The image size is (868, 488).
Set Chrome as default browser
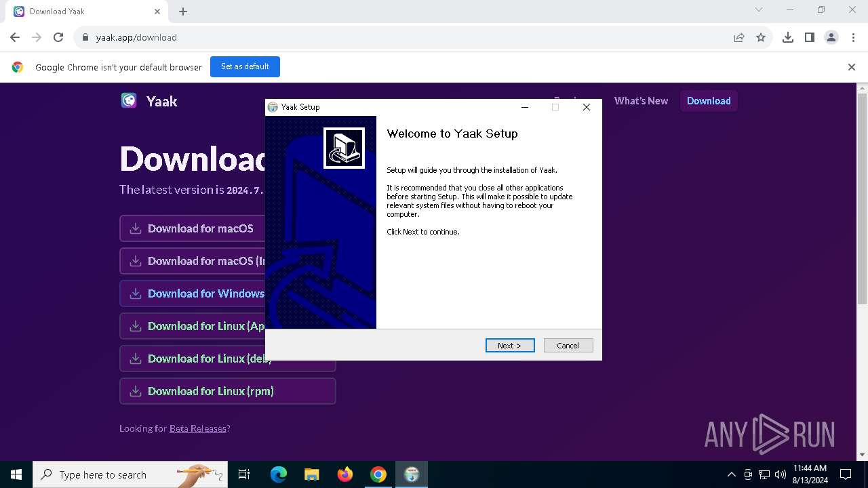pyautogui.click(x=245, y=66)
